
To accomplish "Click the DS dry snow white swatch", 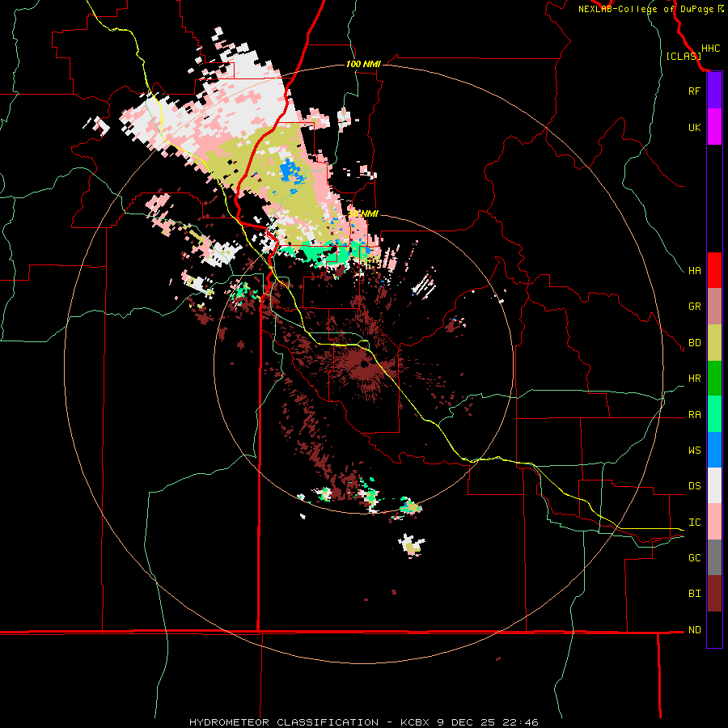I will point(714,485).
